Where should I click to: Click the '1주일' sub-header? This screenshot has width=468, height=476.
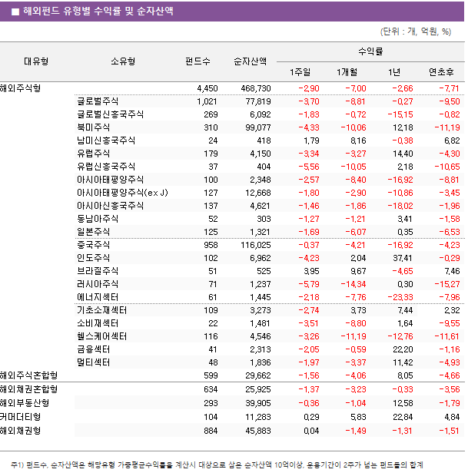pyautogui.click(x=300, y=72)
